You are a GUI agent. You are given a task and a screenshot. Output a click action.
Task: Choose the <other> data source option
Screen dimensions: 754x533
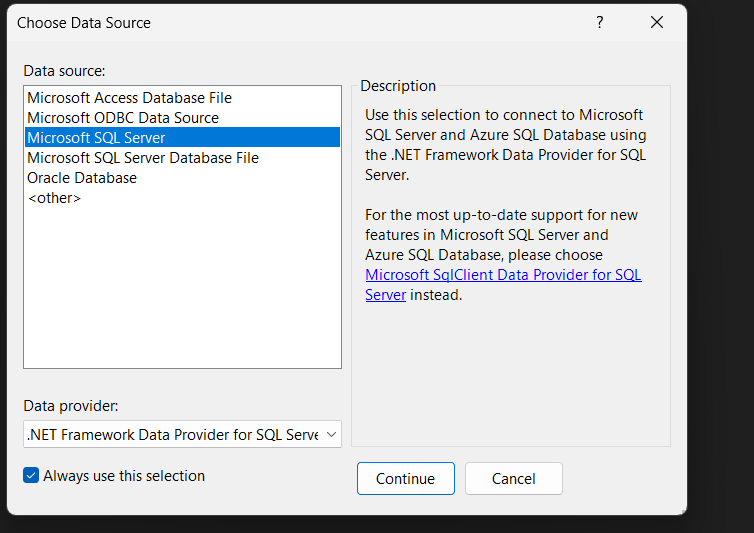pyautogui.click(x=54, y=198)
